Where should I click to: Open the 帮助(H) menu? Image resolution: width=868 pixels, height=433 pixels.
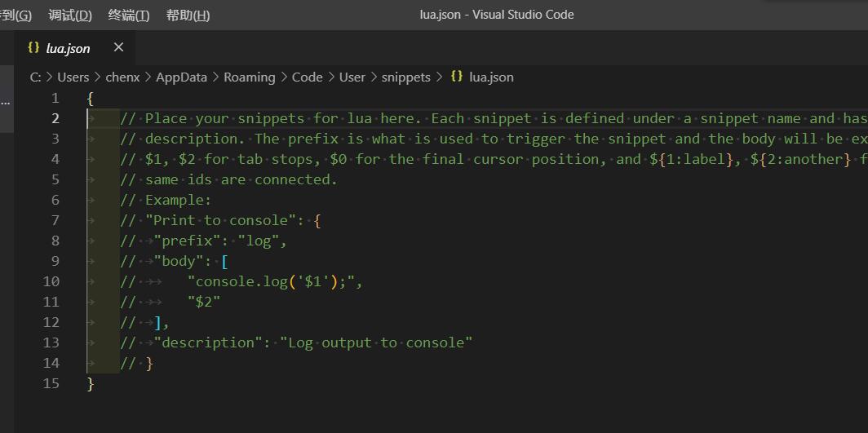tap(188, 15)
